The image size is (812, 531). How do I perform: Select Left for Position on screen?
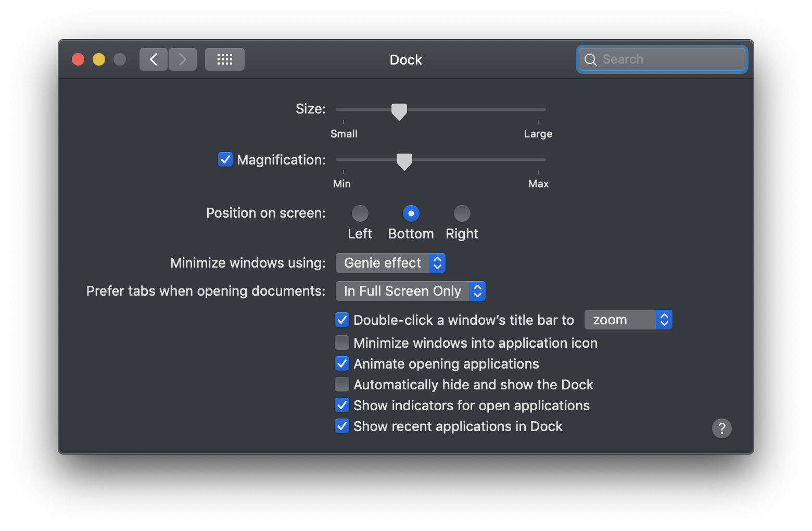360,213
